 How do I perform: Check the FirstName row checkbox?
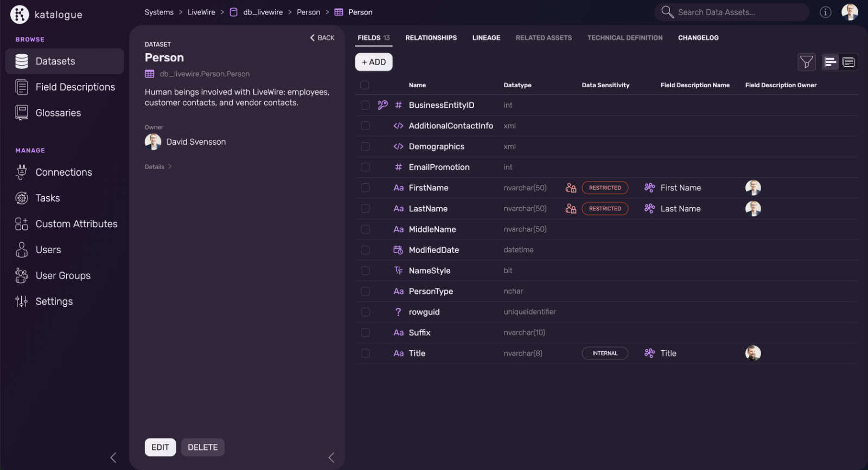pyautogui.click(x=365, y=188)
